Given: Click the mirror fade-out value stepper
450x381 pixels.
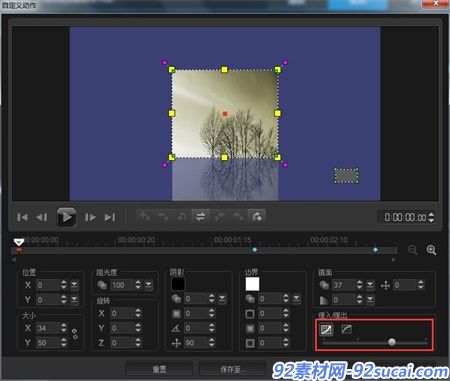Looking at the screenshot, I should click(360, 300).
